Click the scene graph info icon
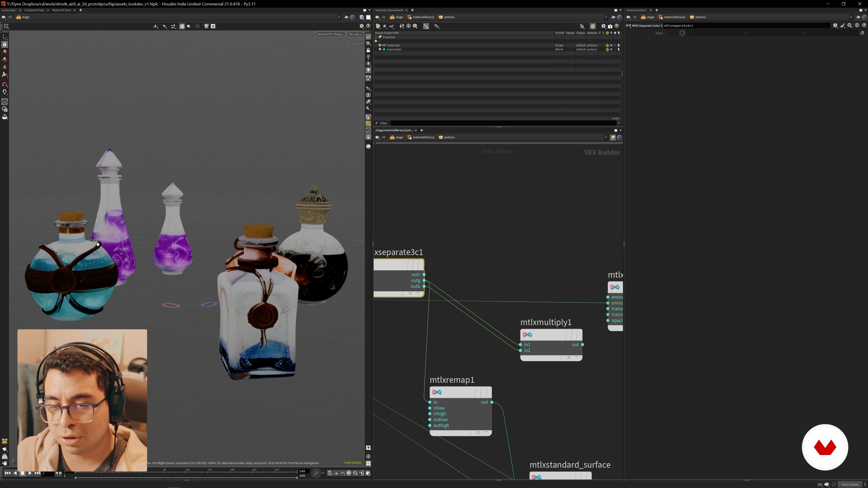 pos(408,26)
